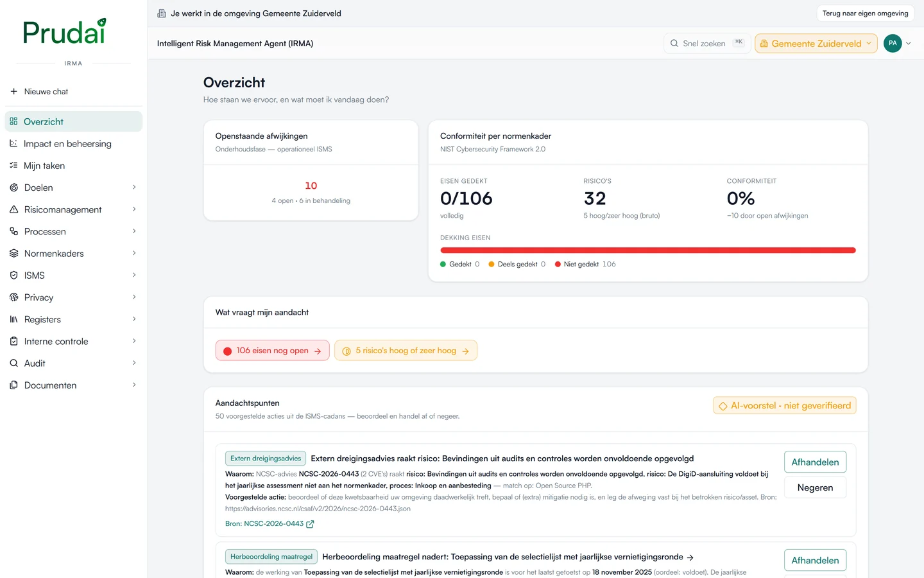Click the Mijn taken checklist icon
The width and height of the screenshot is (924, 578).
(x=13, y=165)
